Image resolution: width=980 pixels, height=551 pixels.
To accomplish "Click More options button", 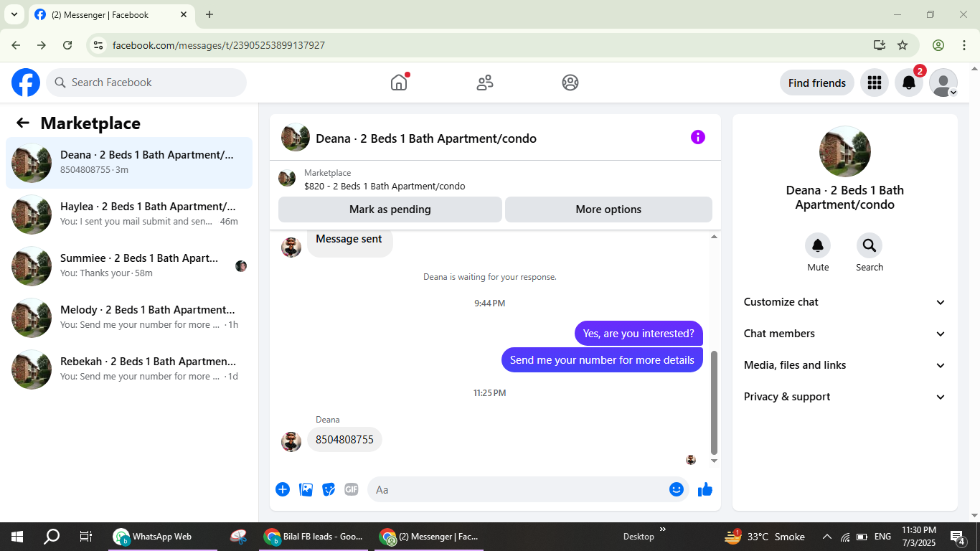I will [x=608, y=209].
